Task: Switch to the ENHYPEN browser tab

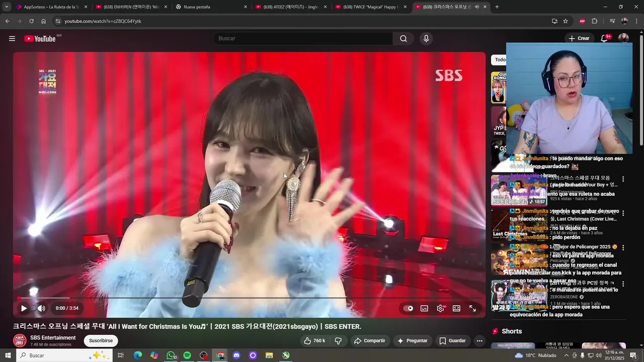Action: coord(131,7)
